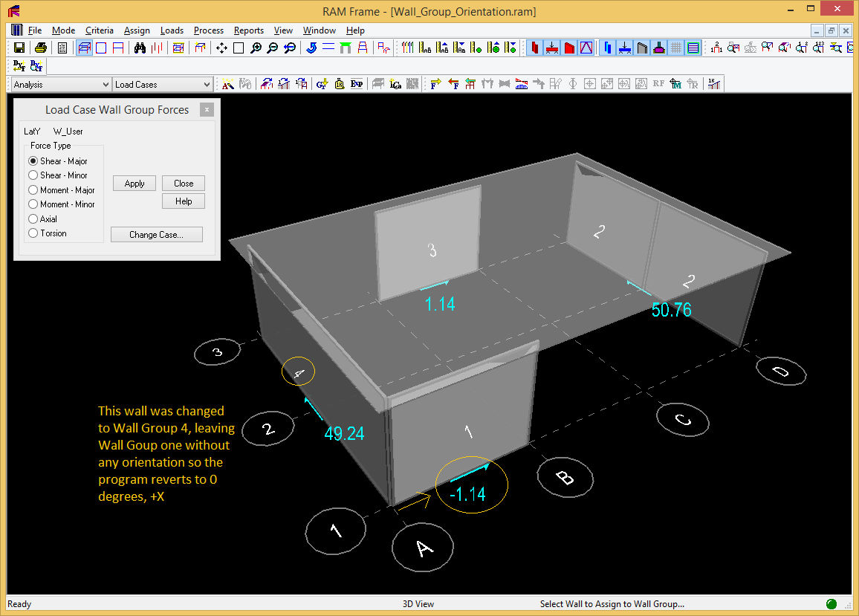
Task: Choose the Torsion radio option
Action: click(x=33, y=233)
